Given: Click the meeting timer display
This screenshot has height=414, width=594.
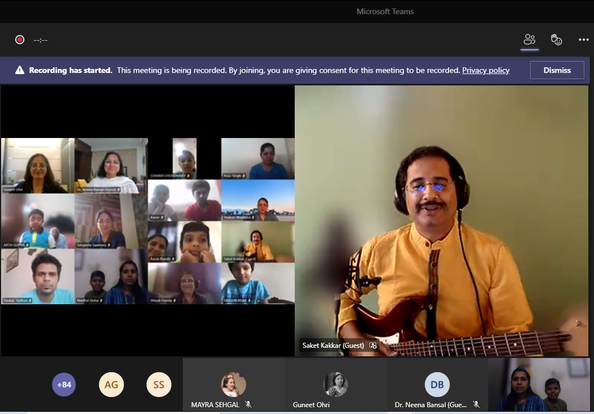Looking at the screenshot, I should [x=41, y=40].
